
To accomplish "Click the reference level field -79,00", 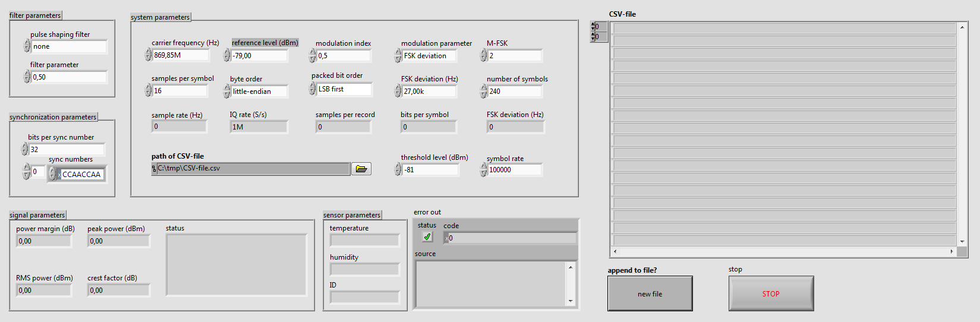I will 259,55.
